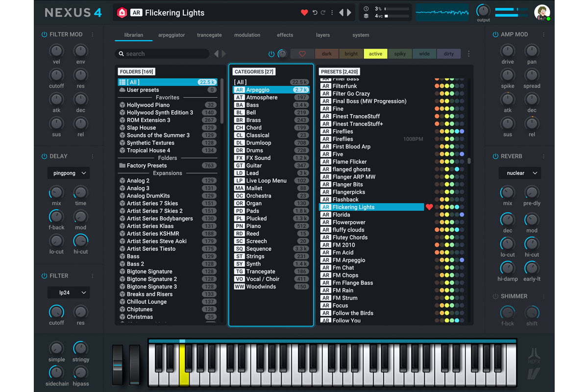
Task: Select the 'bright' tag button
Action: 351,54
